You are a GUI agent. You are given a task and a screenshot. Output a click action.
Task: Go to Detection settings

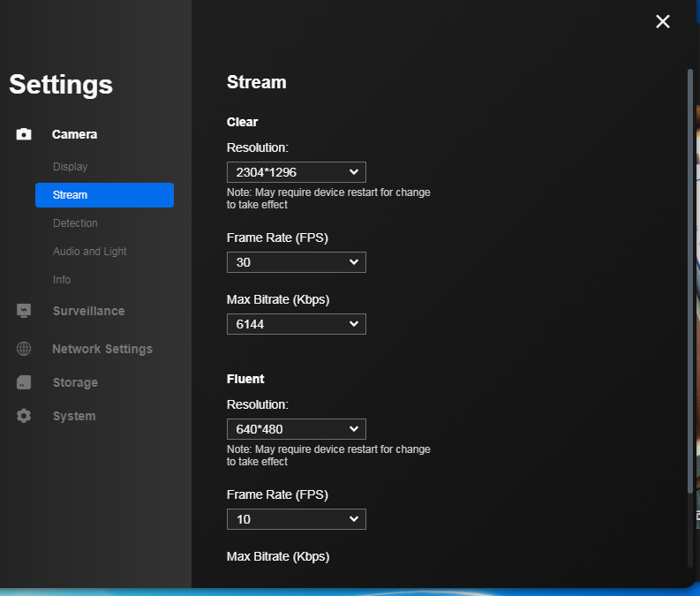pyautogui.click(x=75, y=223)
